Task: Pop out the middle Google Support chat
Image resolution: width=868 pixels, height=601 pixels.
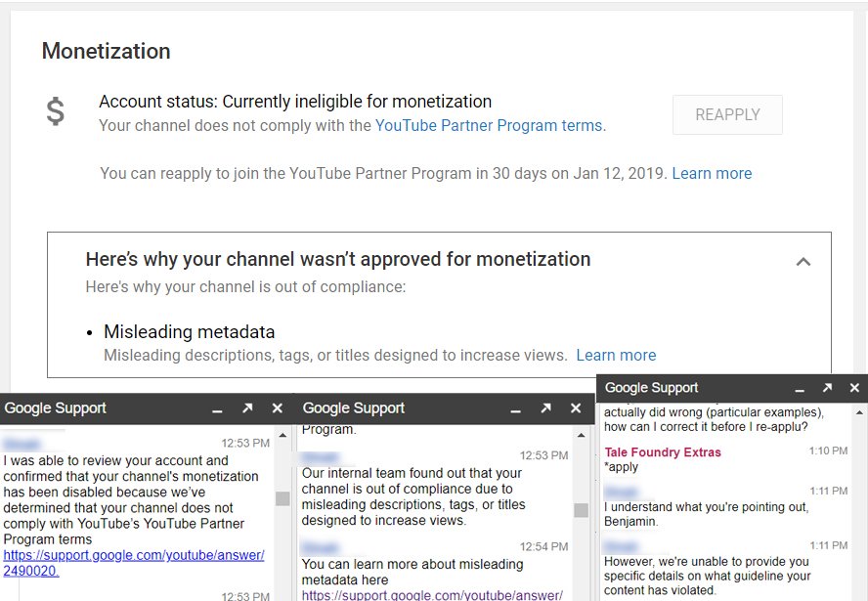Action: coord(545,408)
